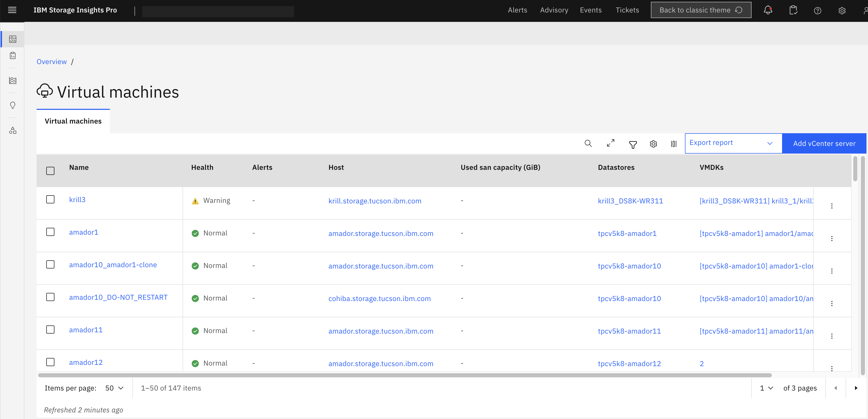
Task: Sort by the Health column header
Action: [x=202, y=168]
